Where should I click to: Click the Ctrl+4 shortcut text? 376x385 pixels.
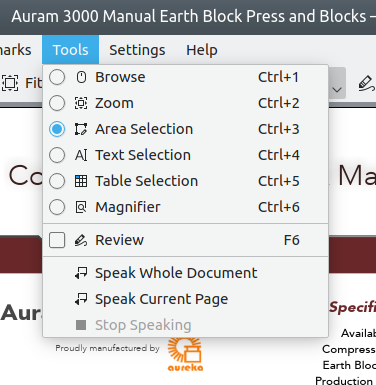(279, 155)
